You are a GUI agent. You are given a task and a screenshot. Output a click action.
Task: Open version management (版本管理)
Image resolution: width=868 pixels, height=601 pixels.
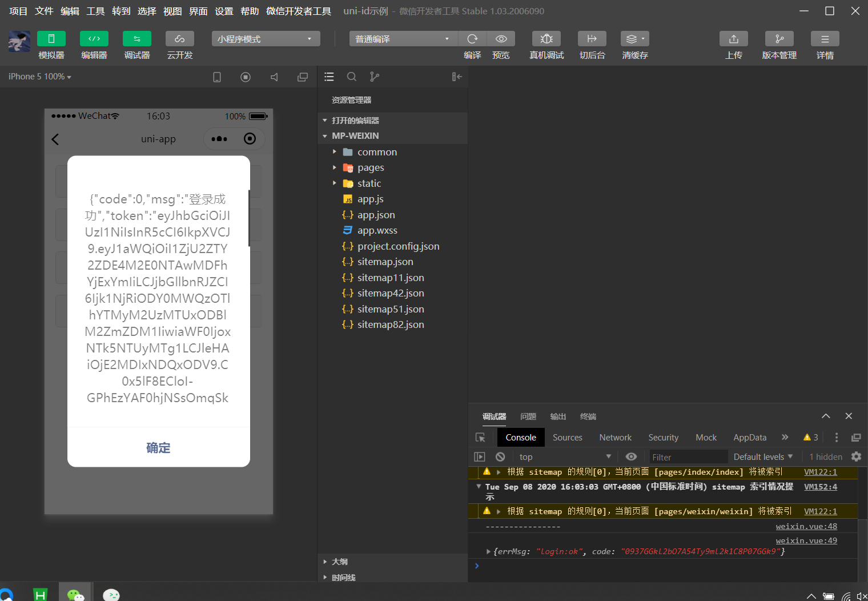click(779, 39)
